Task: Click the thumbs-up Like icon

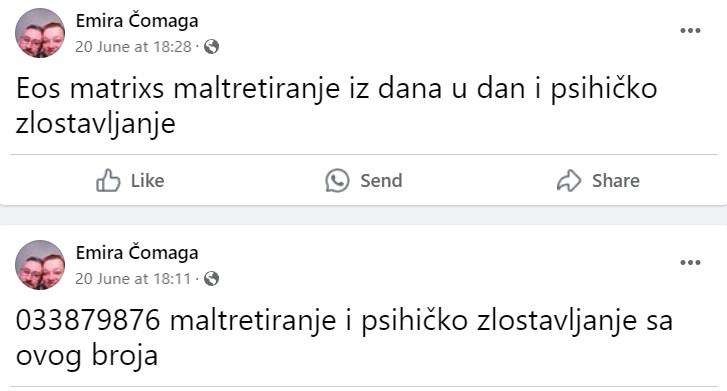Action: click(x=108, y=180)
